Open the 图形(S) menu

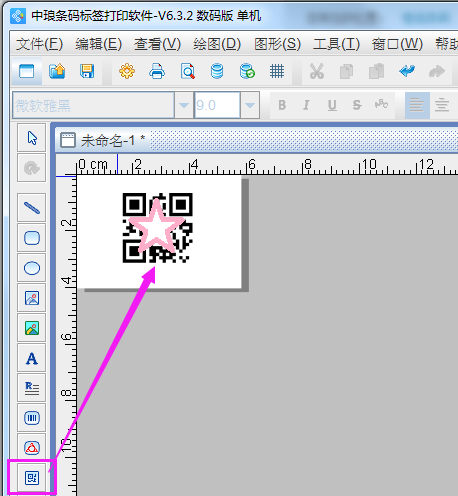277,44
